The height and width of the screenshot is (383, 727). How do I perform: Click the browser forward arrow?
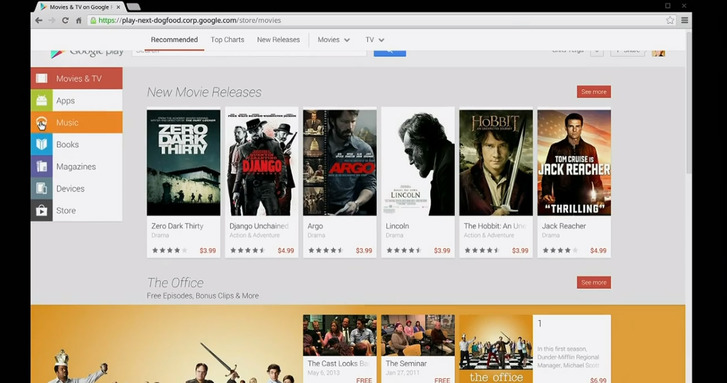pos(52,20)
